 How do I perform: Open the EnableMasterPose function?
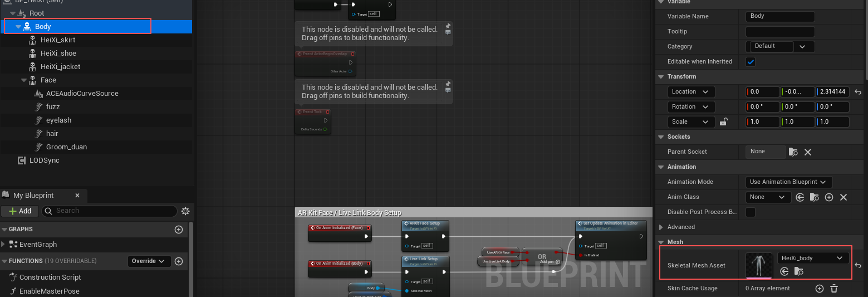tap(50, 291)
